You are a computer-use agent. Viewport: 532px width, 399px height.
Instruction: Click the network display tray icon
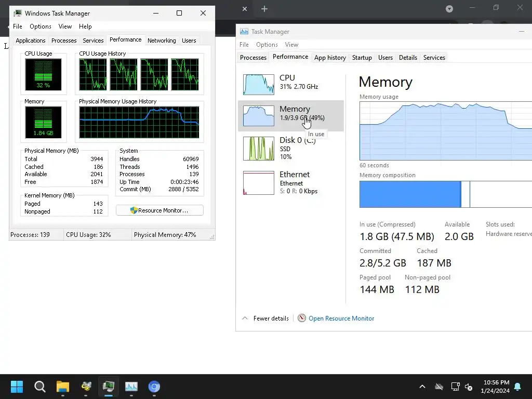455,387
